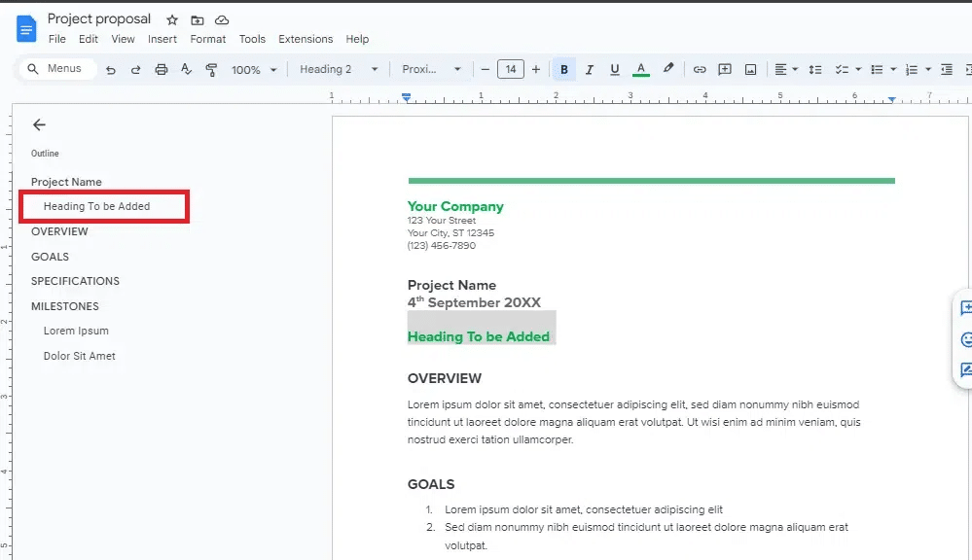972x560 pixels.
Task: Open Tools menu
Action: tap(252, 39)
